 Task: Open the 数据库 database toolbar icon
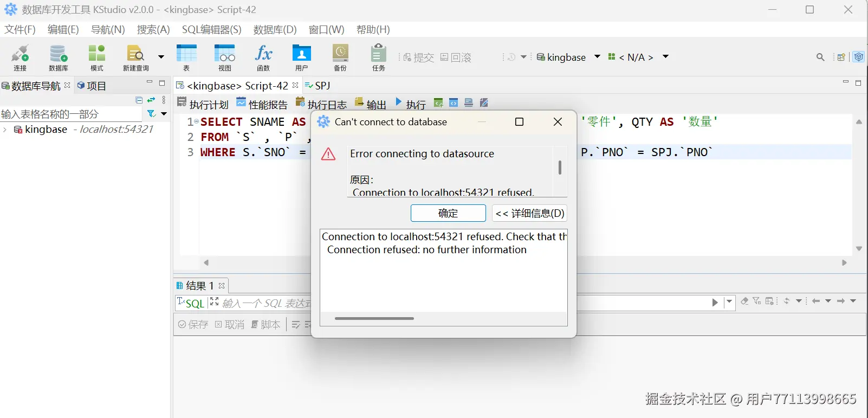point(59,57)
